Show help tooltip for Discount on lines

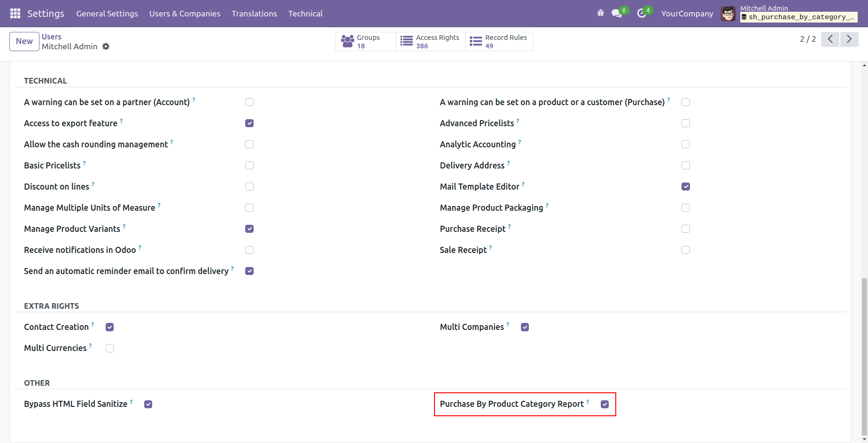(x=93, y=184)
